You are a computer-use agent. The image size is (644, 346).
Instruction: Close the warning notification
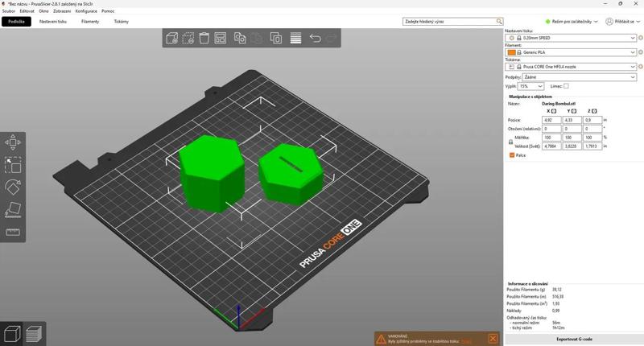[493, 339]
